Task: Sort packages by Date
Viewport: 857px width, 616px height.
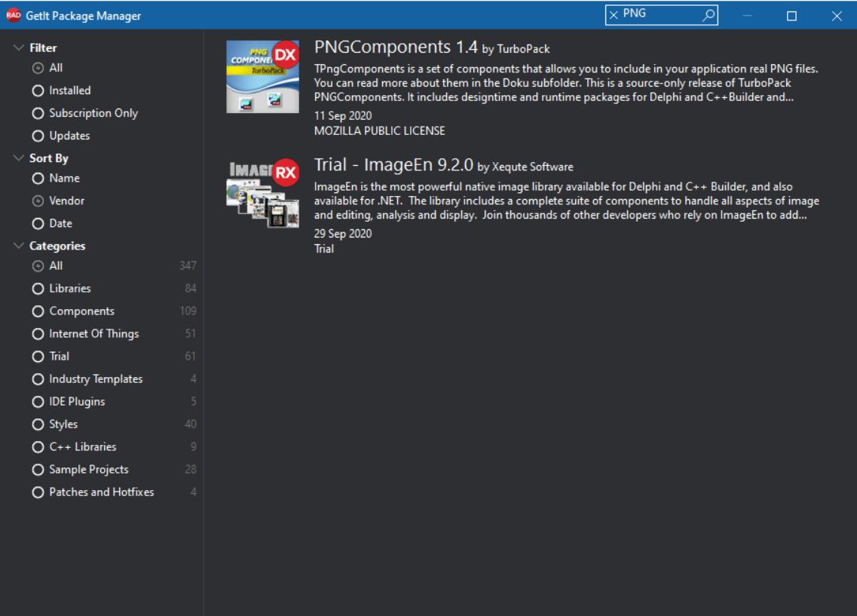Action: coord(52,223)
